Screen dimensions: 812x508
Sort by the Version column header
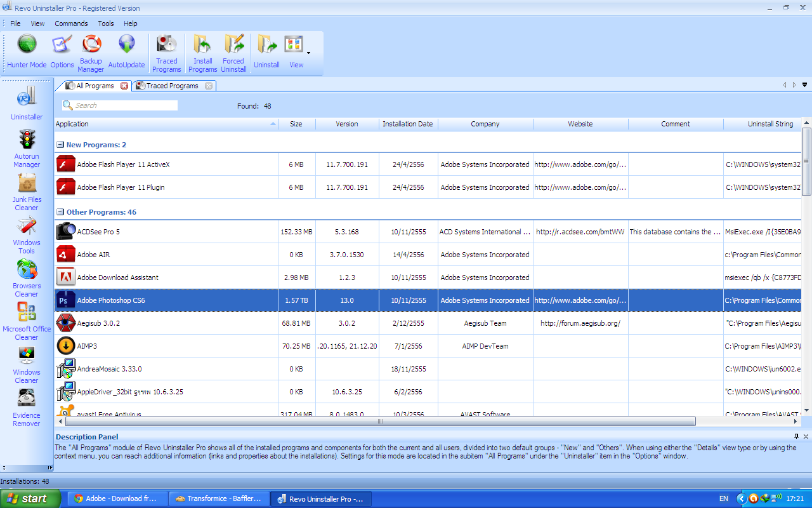[347, 124]
